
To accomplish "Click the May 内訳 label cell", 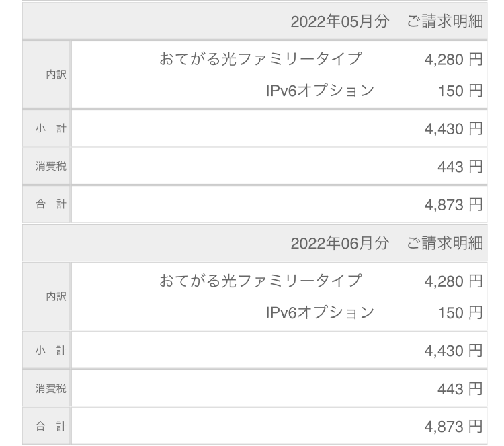I will click(46, 75).
